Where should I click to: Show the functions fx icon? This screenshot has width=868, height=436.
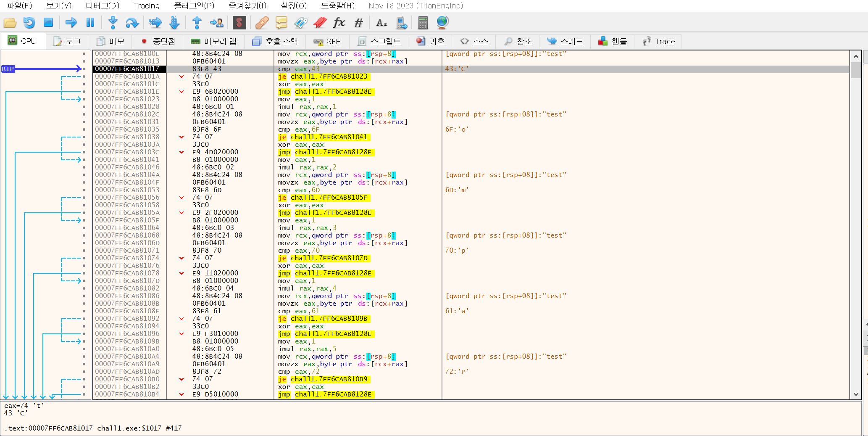pos(339,23)
